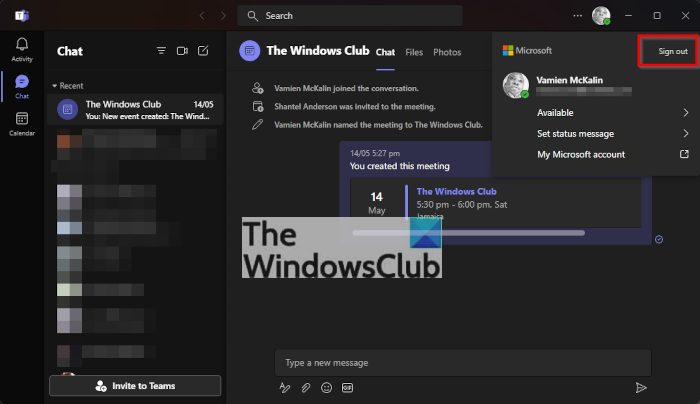Viewport: 700px width, 404px height.
Task: Open the Format text icon
Action: pos(284,387)
